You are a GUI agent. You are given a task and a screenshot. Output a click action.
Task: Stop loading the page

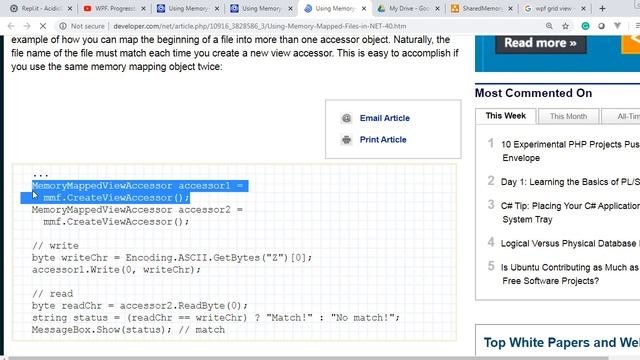(x=43, y=26)
